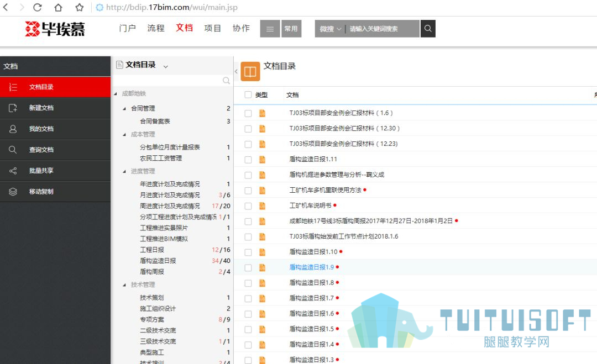This screenshot has width=597, height=364.
Task: Collapse the 合同管理 tree node arrow
Action: click(x=124, y=108)
